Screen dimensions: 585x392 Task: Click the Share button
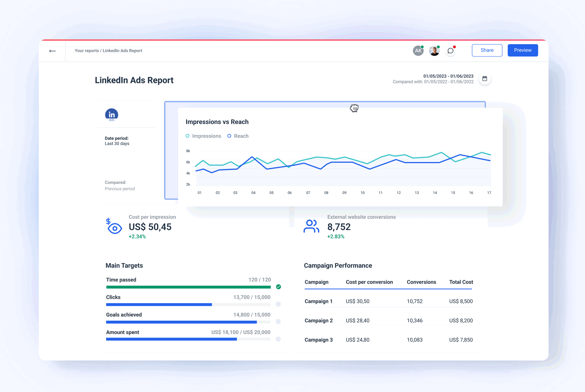(487, 50)
